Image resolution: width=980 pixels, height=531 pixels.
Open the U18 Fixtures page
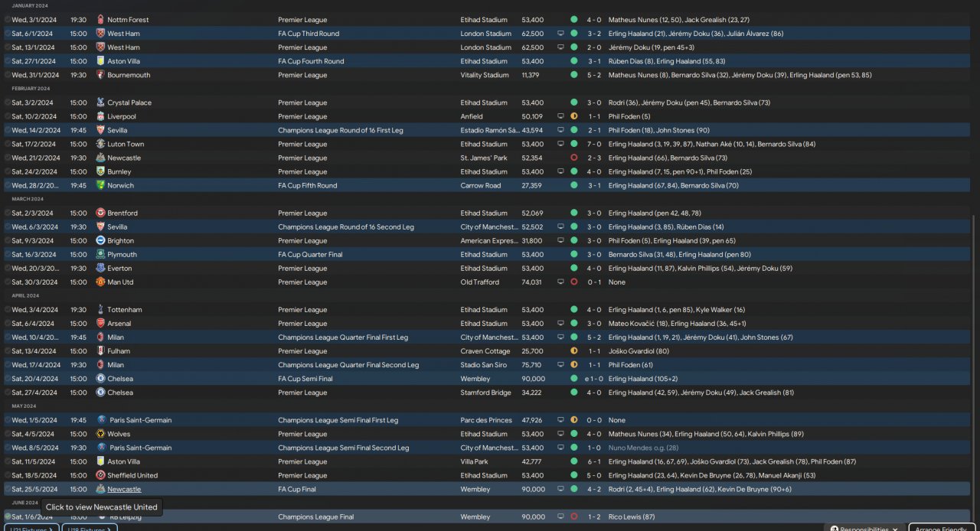90,528
